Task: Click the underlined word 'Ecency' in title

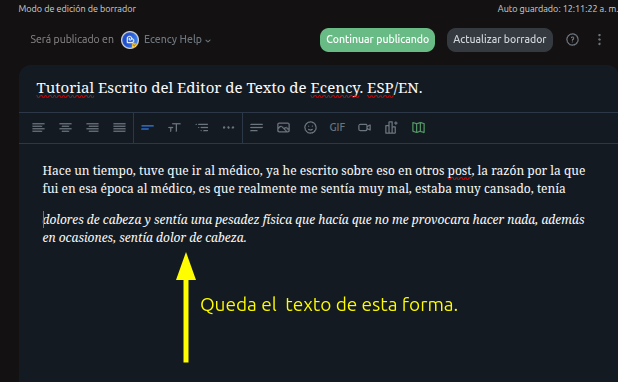Action: click(335, 88)
